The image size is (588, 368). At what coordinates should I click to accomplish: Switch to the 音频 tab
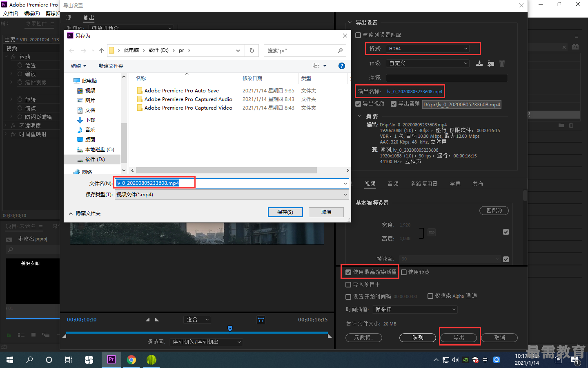(393, 184)
